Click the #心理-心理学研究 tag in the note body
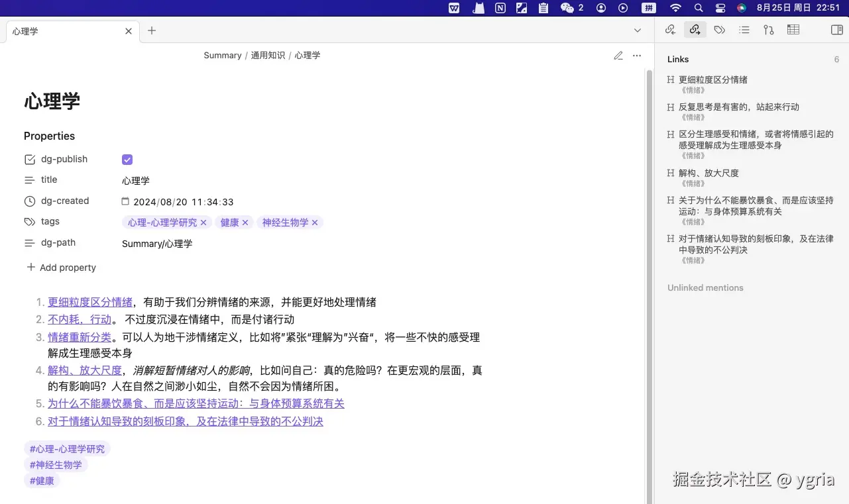 coord(67,449)
